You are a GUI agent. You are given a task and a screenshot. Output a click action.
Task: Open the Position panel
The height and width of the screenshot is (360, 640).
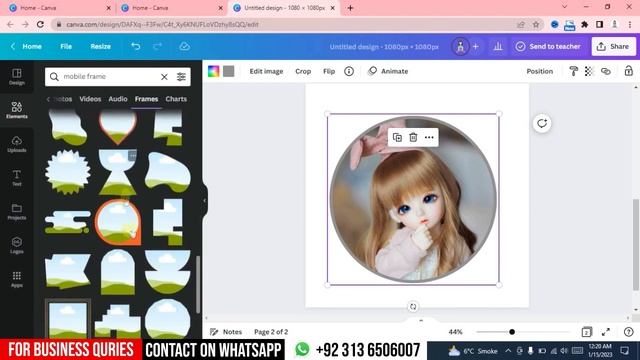540,71
